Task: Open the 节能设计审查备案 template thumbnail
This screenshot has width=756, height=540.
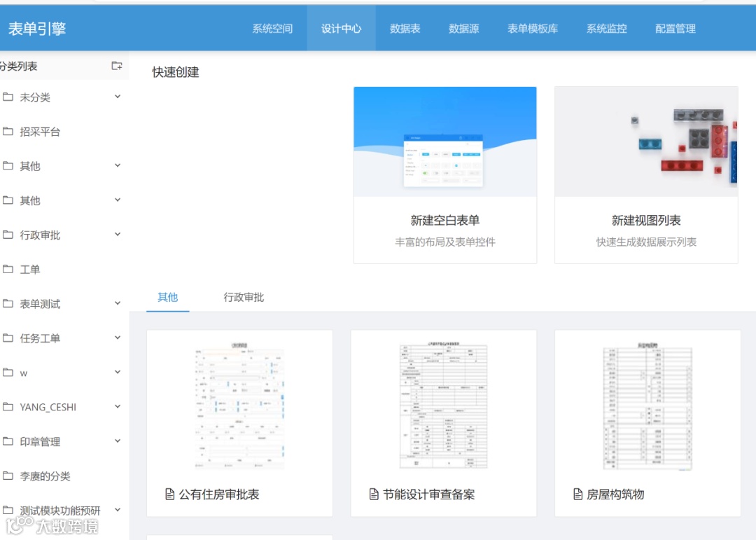Action: pyautogui.click(x=444, y=406)
